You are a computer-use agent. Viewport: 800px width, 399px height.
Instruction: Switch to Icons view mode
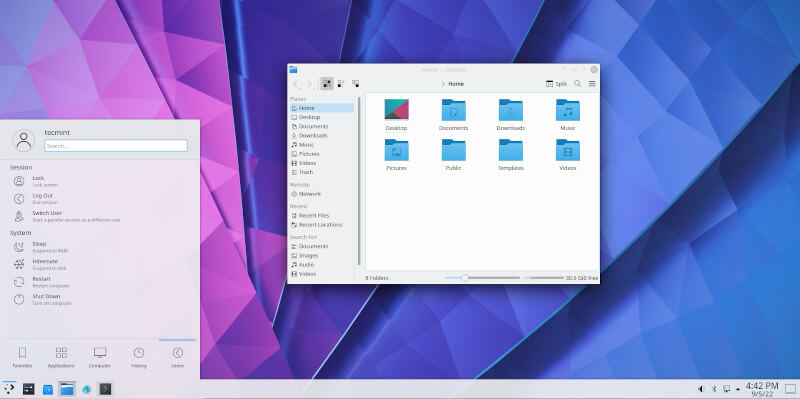pyautogui.click(x=327, y=84)
